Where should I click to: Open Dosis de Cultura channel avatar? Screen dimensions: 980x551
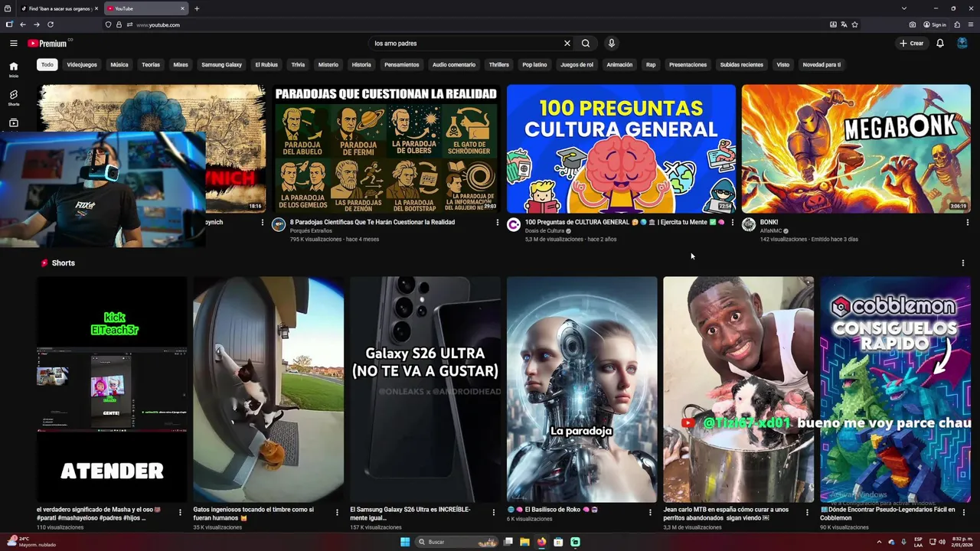[x=514, y=224]
